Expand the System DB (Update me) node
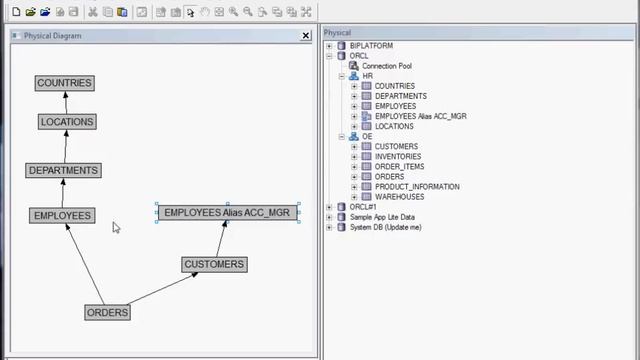Screen dimensions: 640x360 click(x=329, y=227)
